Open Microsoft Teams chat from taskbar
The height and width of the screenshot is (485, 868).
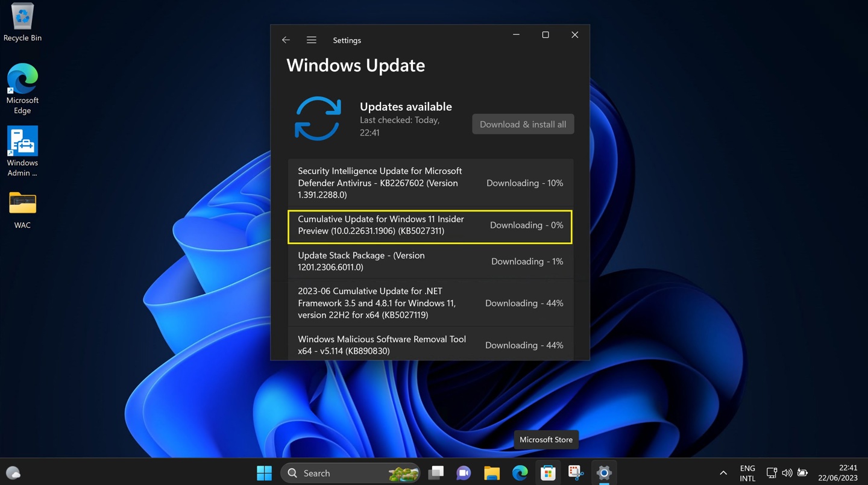tap(464, 473)
